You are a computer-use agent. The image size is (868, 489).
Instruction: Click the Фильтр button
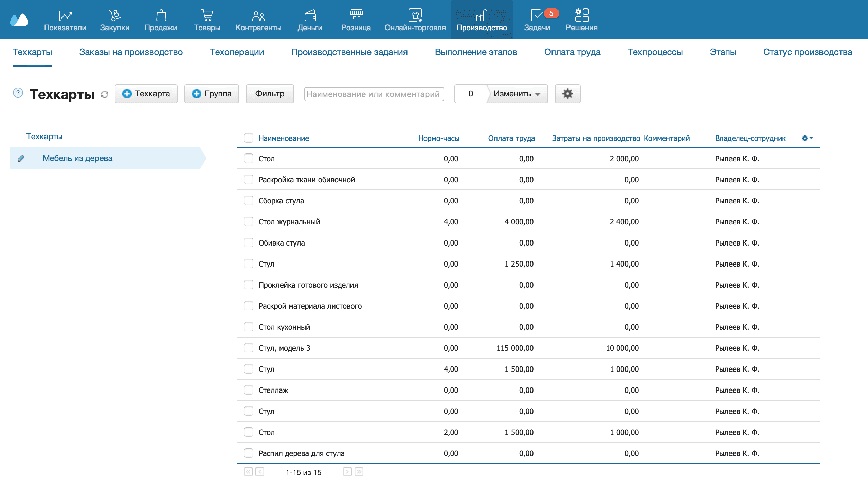(270, 94)
